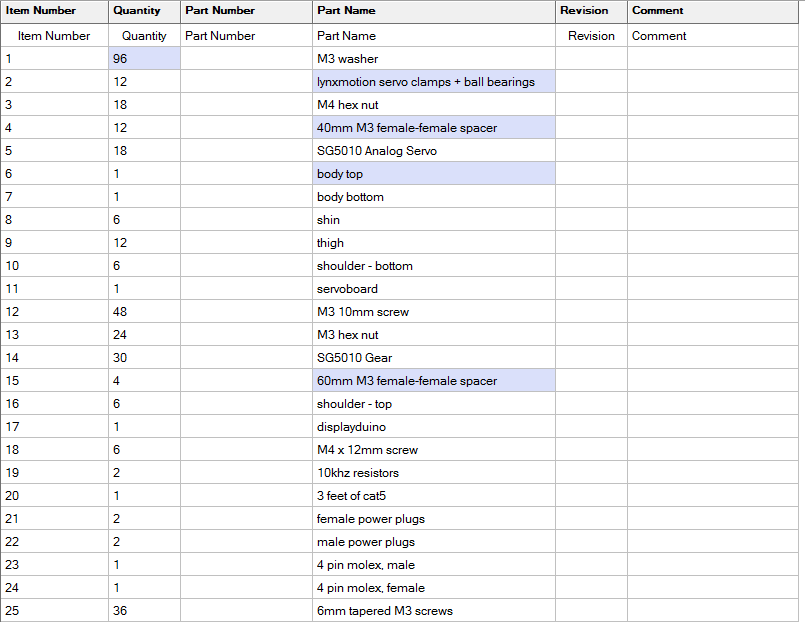
Task: Select the displayduino part name cell
Action: (x=433, y=427)
